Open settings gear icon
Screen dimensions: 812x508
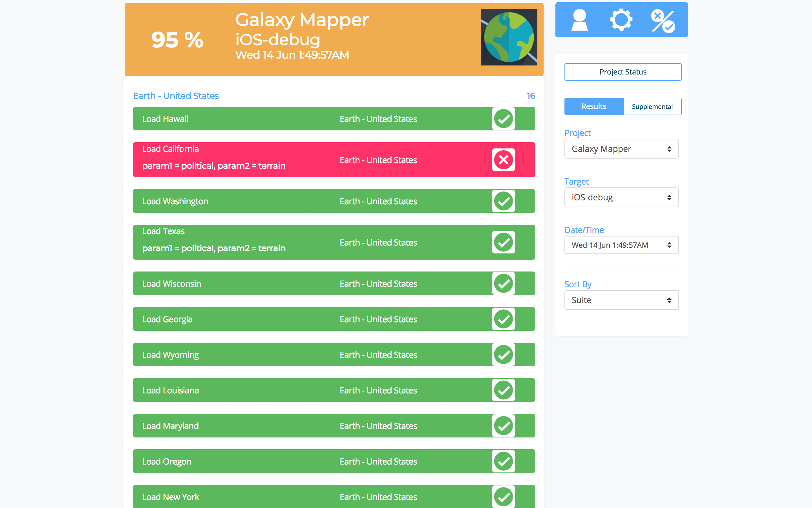pyautogui.click(x=621, y=20)
